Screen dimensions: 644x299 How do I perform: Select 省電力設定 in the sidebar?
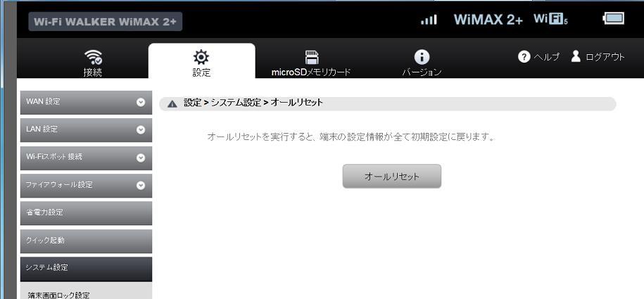click(86, 212)
